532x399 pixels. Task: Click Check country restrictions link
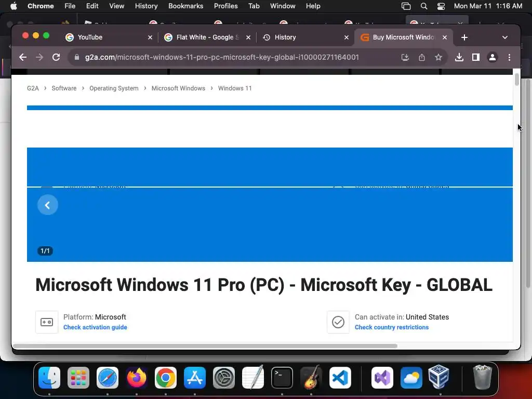[392, 327]
